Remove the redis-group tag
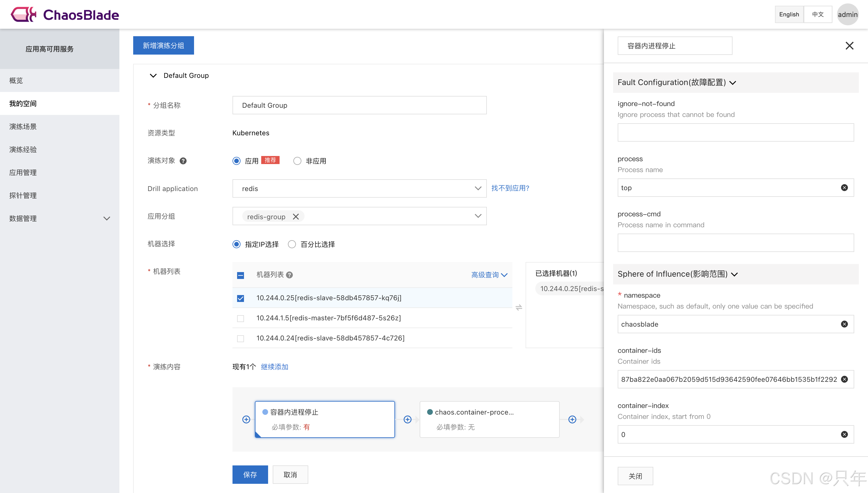 (296, 217)
